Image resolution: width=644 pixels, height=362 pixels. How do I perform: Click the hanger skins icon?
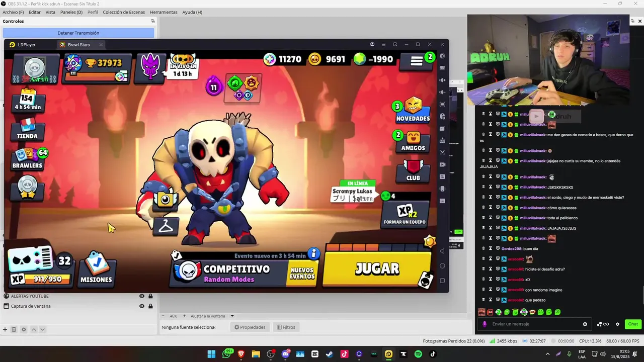166,227
